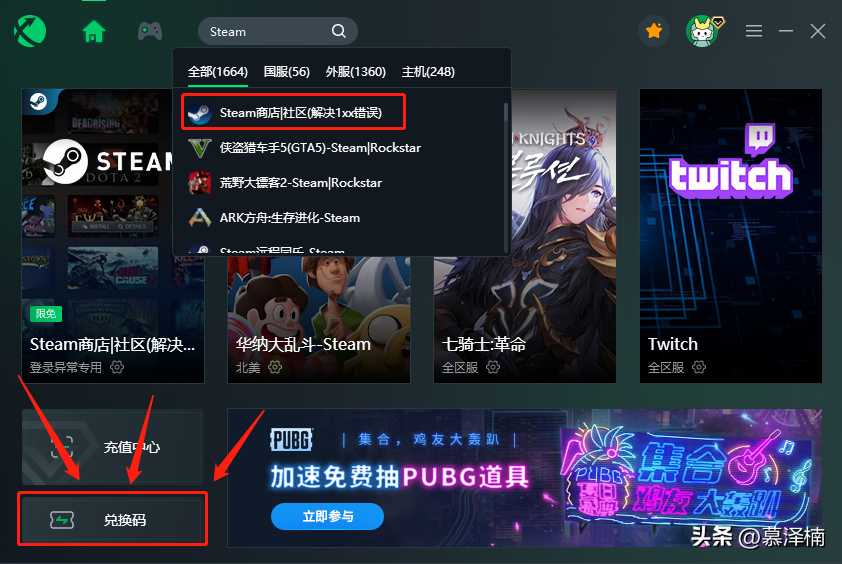Image resolution: width=842 pixels, height=564 pixels.
Task: Open the gamepad game library icon
Action: (150, 31)
